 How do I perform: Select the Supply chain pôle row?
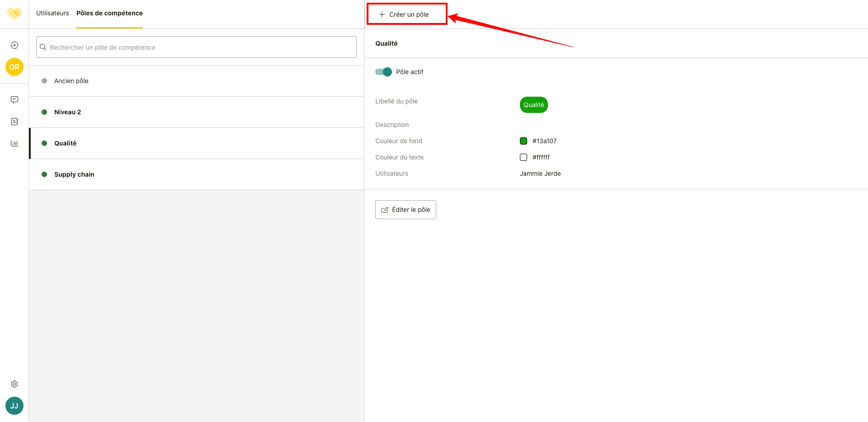click(x=74, y=174)
